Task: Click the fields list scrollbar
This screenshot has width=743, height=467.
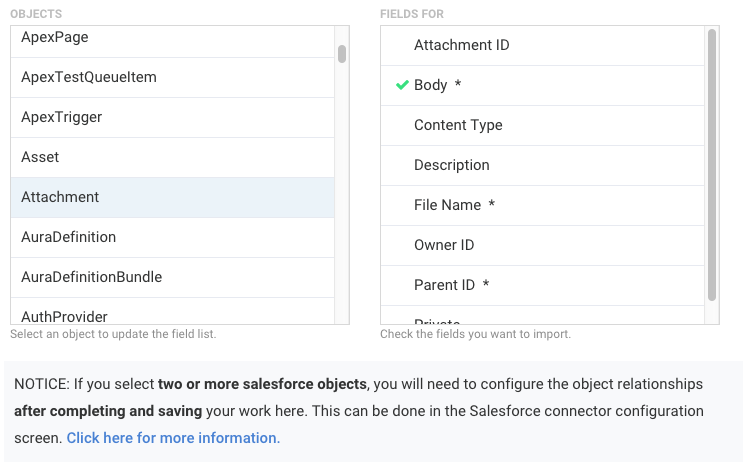Action: (x=712, y=165)
